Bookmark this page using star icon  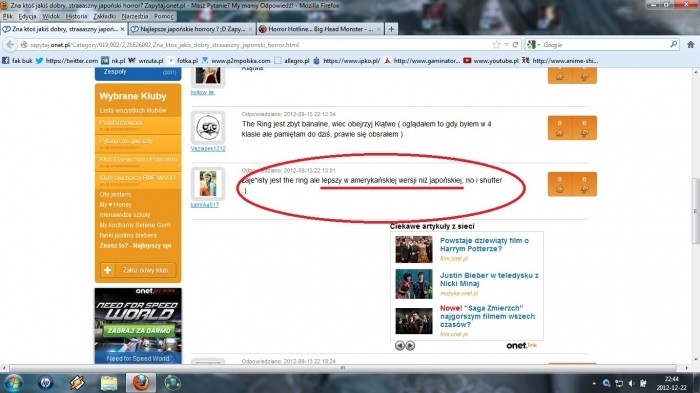(496, 45)
